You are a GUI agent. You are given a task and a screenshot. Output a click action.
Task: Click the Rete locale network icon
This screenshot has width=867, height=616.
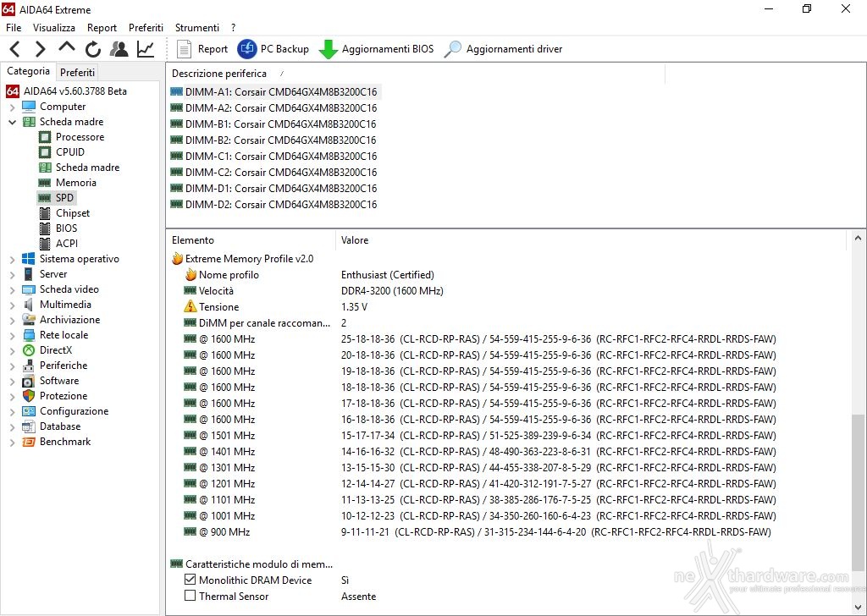pos(28,335)
